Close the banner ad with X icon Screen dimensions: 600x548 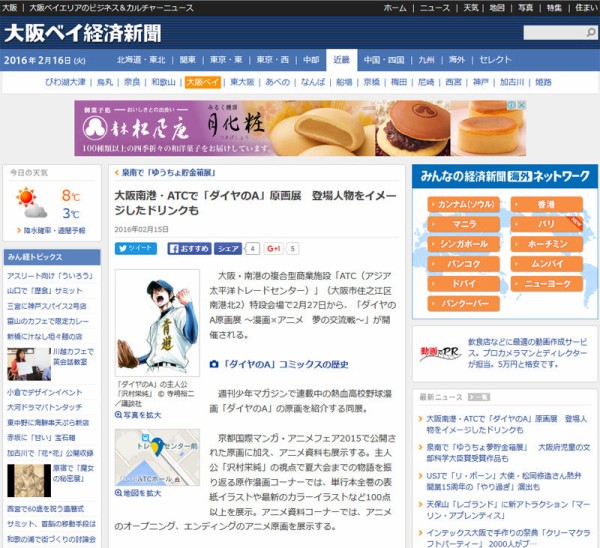521,105
